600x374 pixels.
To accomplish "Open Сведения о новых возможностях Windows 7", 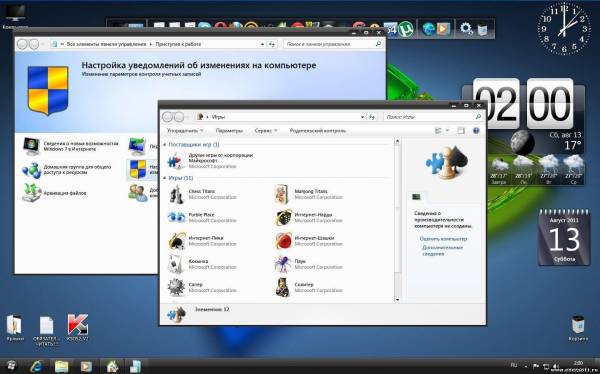I will click(x=71, y=146).
